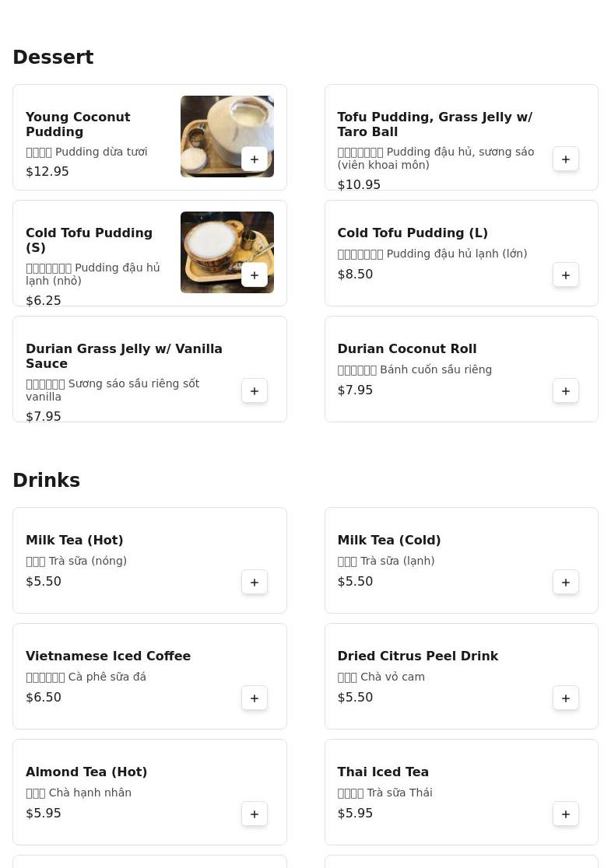Add Milk Tea (Cold) to order
Screen dimensions: 611x868
(566, 582)
